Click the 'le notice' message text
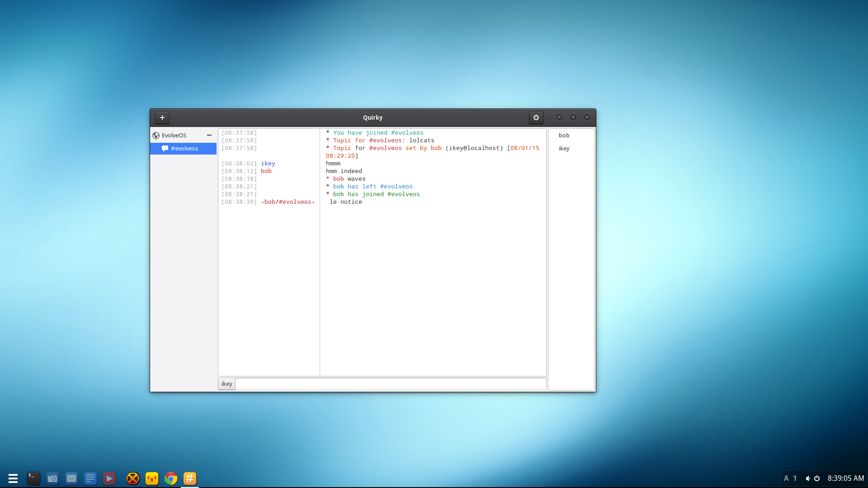The width and height of the screenshot is (868, 488). tap(346, 202)
